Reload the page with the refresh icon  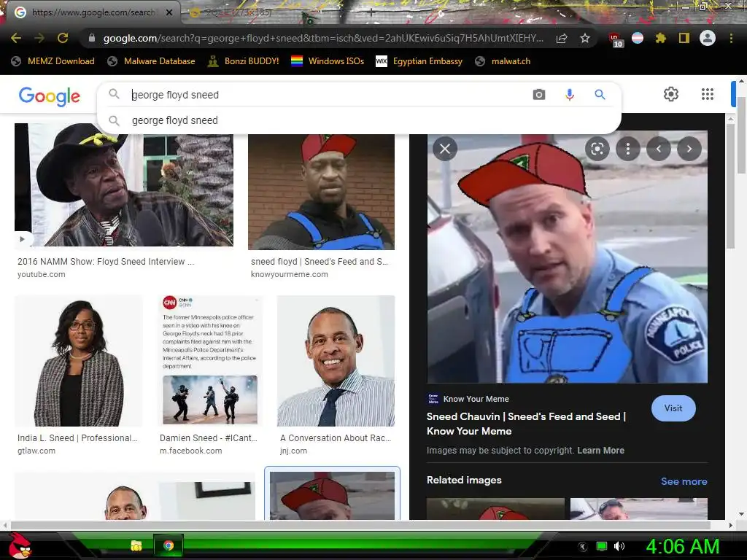(63, 38)
